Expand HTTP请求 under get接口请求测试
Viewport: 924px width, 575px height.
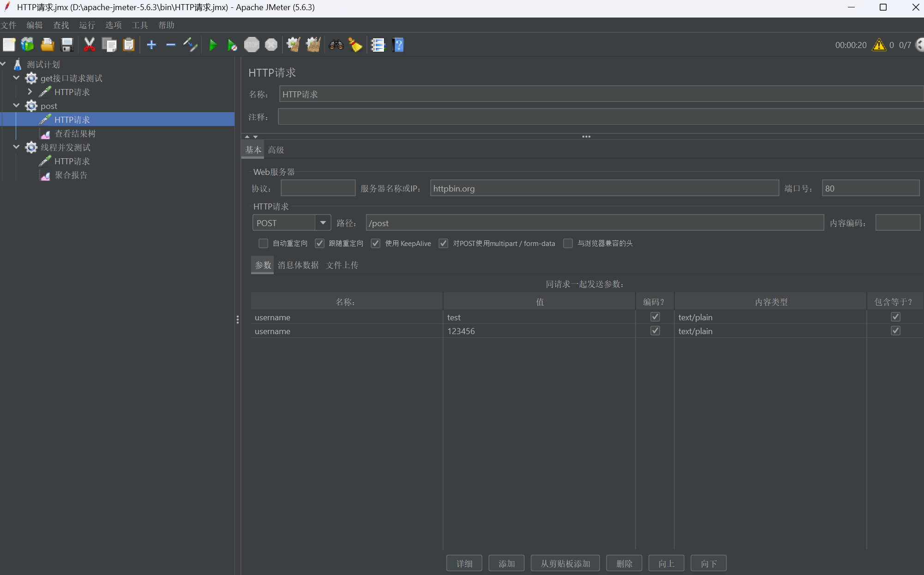point(30,92)
